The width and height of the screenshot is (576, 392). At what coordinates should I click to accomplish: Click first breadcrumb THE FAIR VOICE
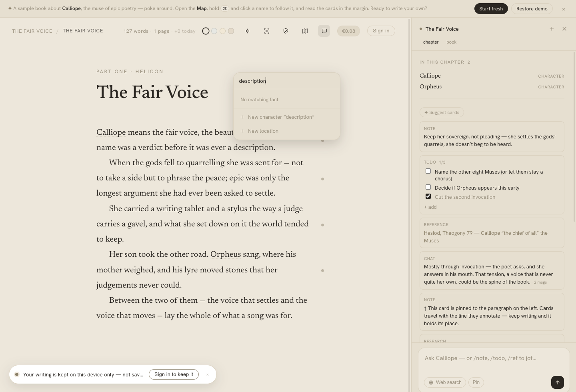pyautogui.click(x=32, y=31)
